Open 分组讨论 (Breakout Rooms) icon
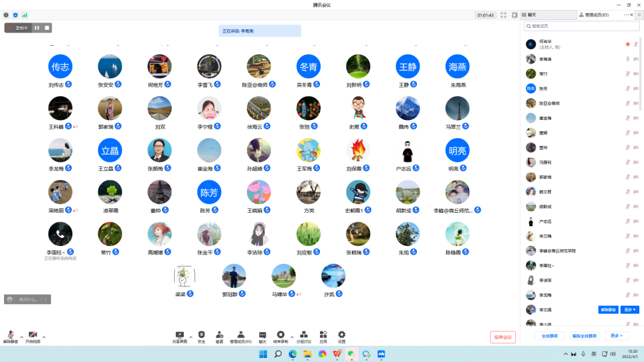Image resolution: width=644 pixels, height=362 pixels. click(x=303, y=336)
